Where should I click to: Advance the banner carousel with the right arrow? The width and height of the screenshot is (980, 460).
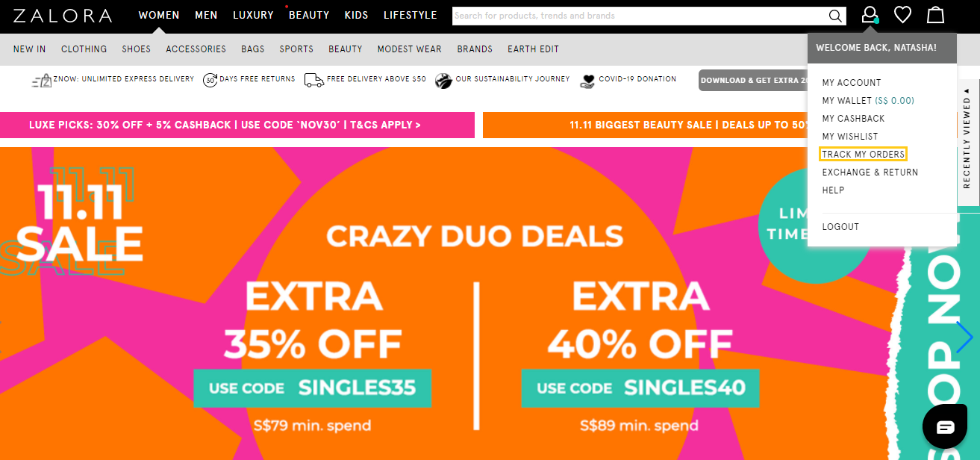(964, 338)
